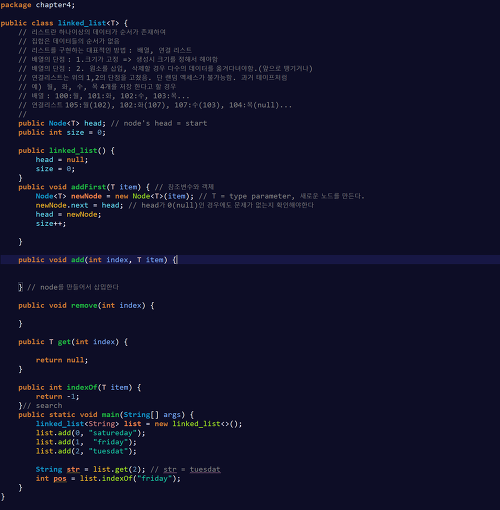Screen dimensions: 500x510
Task: Click 'addFirst' in the method signature
Action: (x=88, y=187)
